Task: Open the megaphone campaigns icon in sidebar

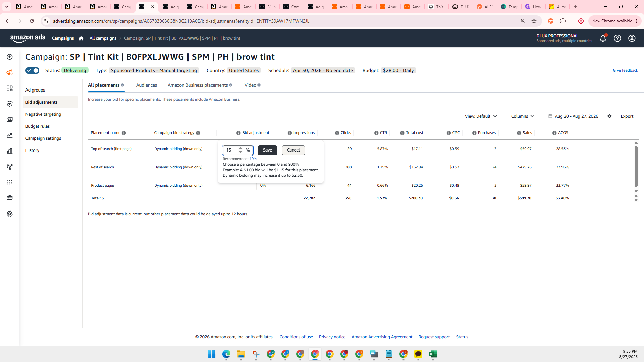Action: click(x=10, y=72)
